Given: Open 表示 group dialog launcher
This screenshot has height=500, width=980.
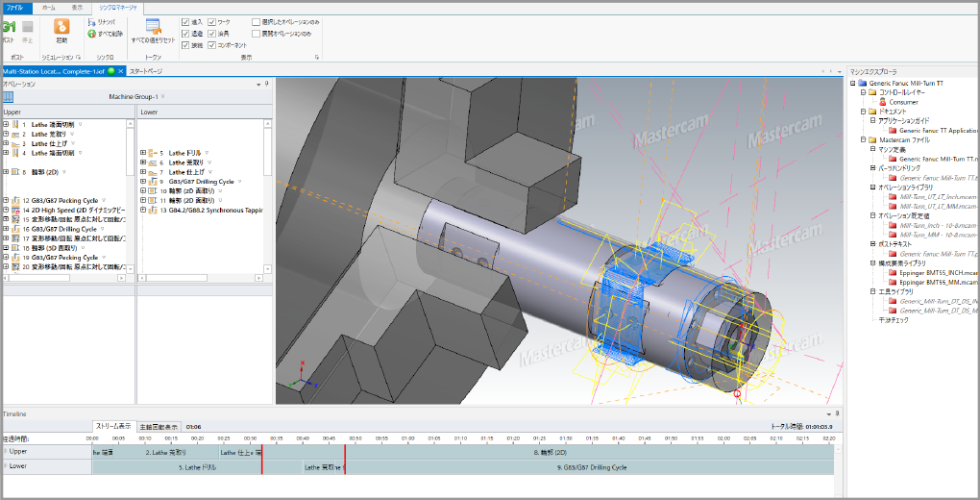Looking at the screenshot, I should [317, 57].
